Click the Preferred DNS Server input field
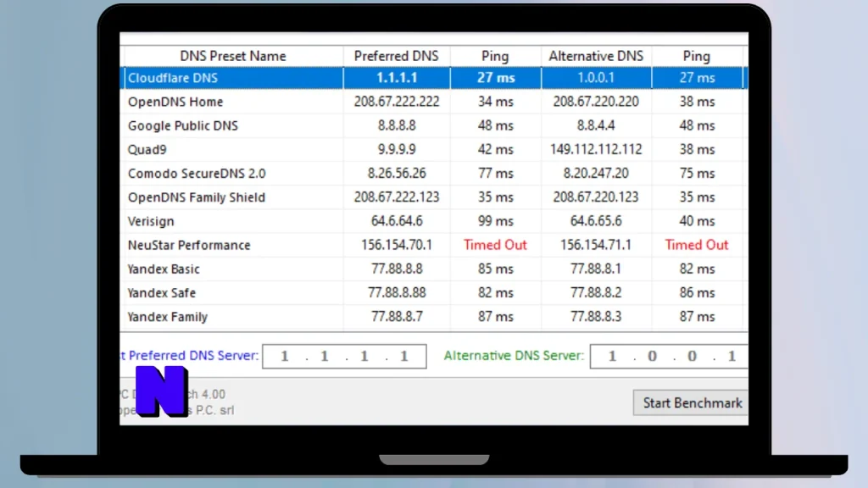This screenshot has height=488, width=868. click(x=344, y=357)
